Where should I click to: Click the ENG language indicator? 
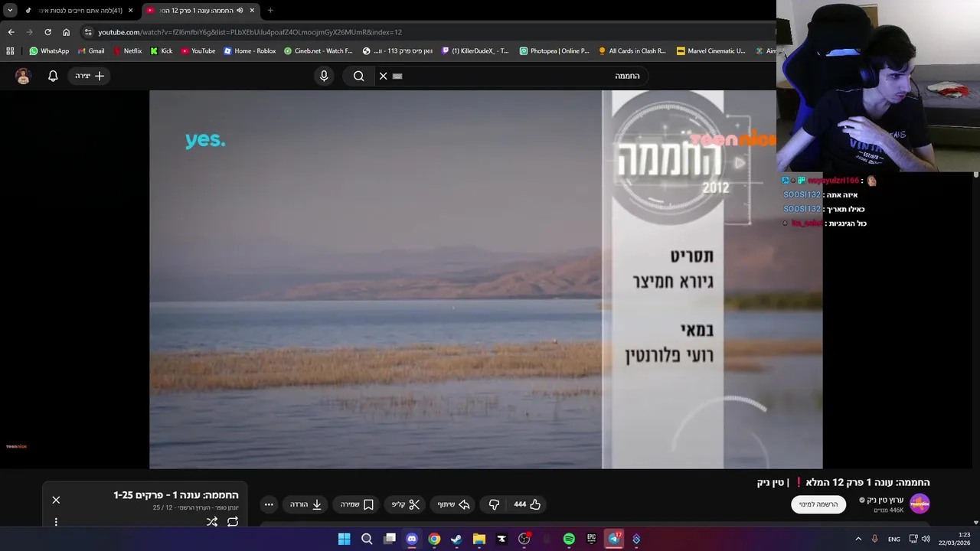(894, 539)
